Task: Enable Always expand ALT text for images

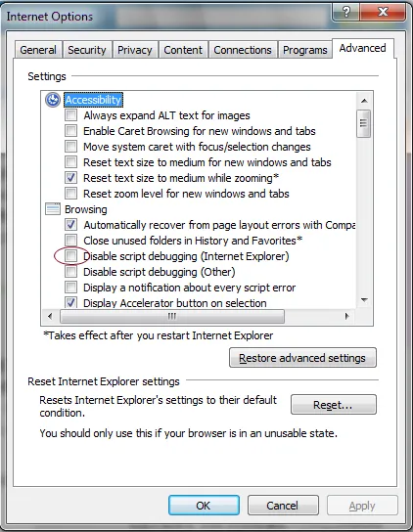Action: coord(71,115)
